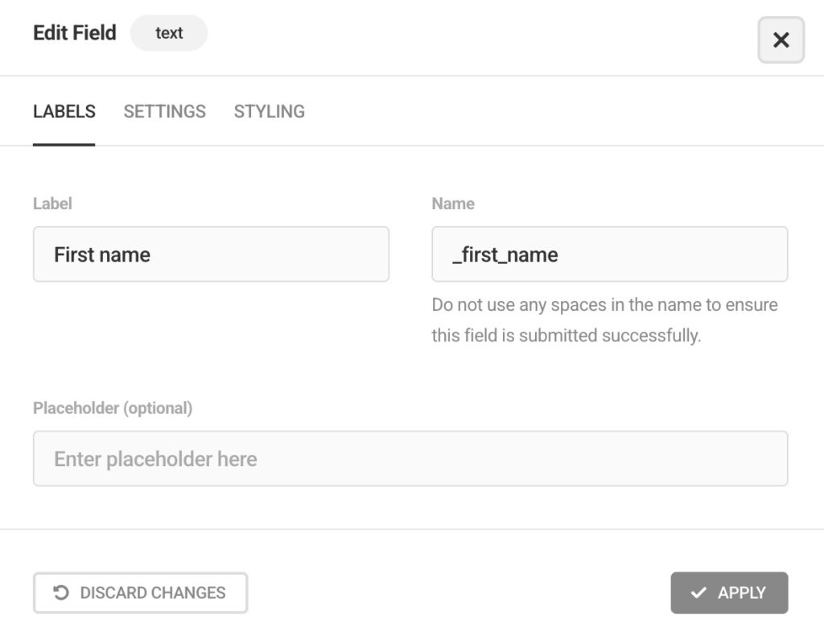Image resolution: width=824 pixels, height=644 pixels.
Task: Apply the field changes
Action: point(729,592)
